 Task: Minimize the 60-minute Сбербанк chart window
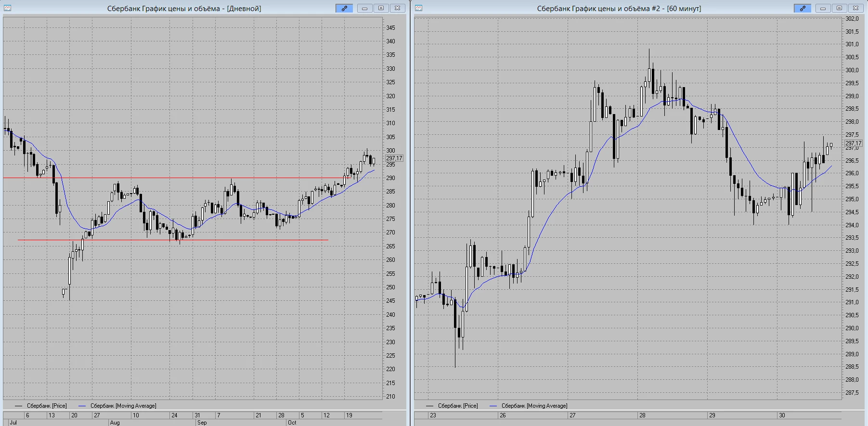point(823,8)
